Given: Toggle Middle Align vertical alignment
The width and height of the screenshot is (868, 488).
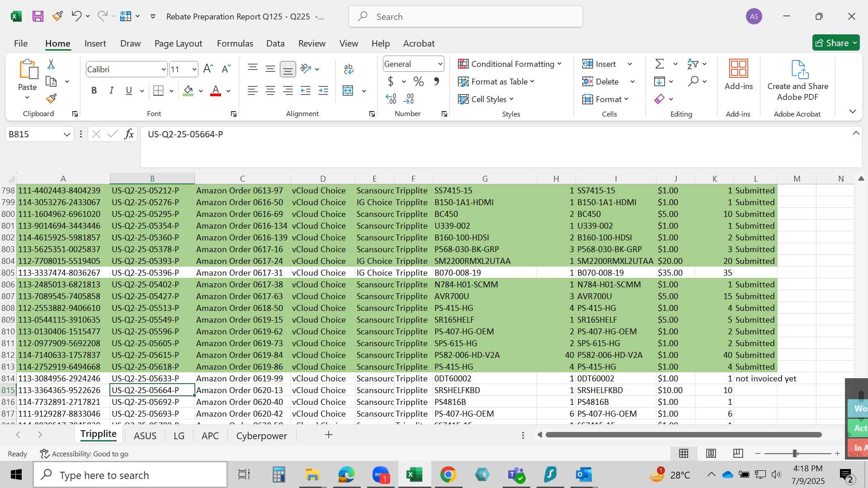Looking at the screenshot, I should pos(270,69).
